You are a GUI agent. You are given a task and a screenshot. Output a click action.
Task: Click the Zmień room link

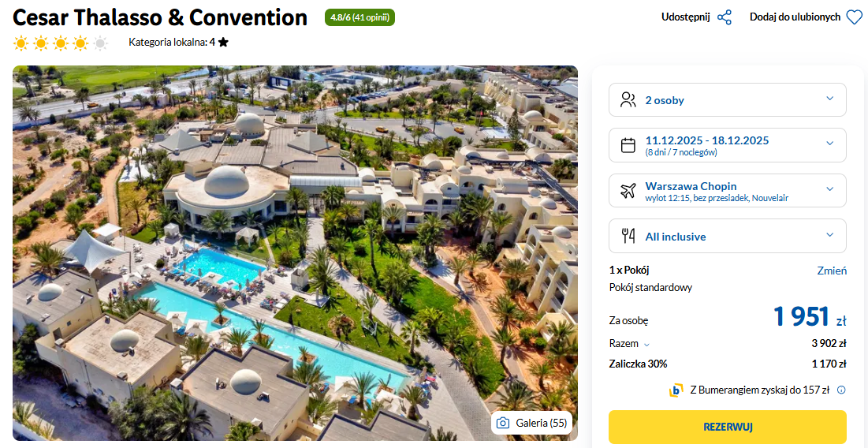832,271
